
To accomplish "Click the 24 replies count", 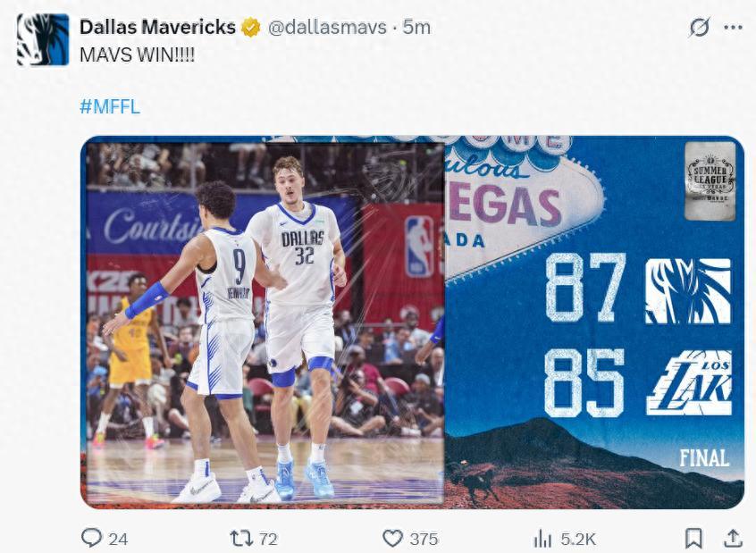I will tap(118, 539).
